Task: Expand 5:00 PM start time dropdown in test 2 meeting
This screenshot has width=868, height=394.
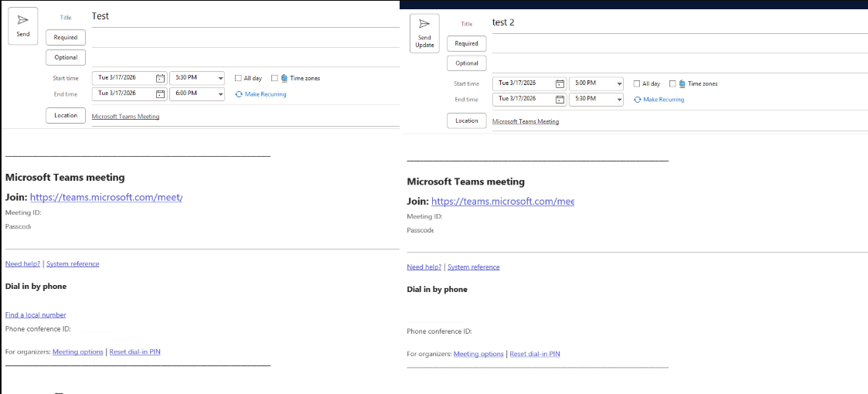Action: coord(619,83)
